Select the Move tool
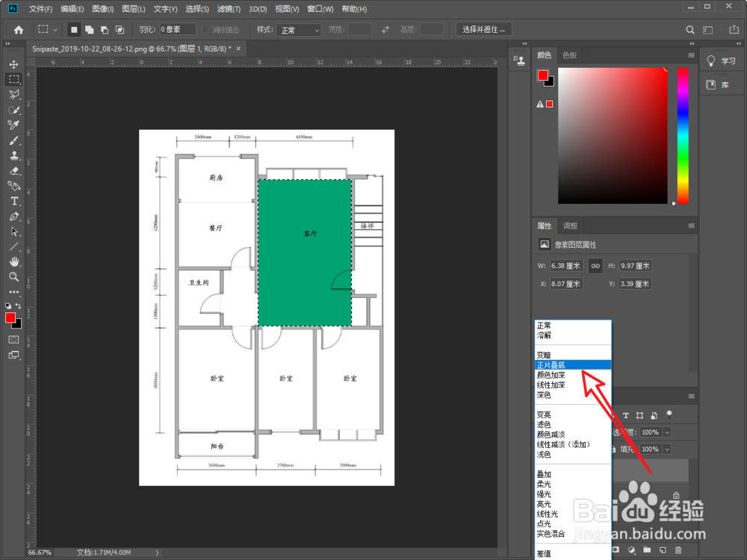 (x=13, y=64)
